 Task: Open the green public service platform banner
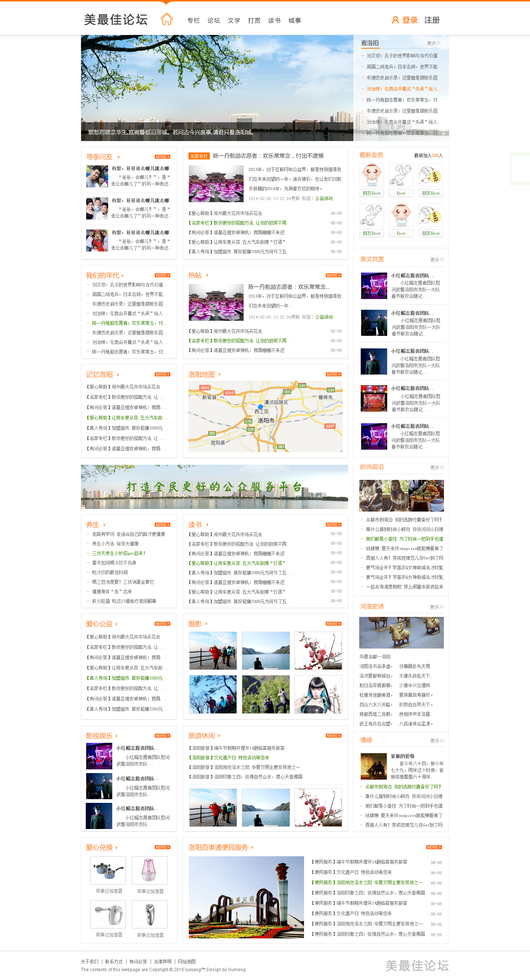(x=215, y=487)
